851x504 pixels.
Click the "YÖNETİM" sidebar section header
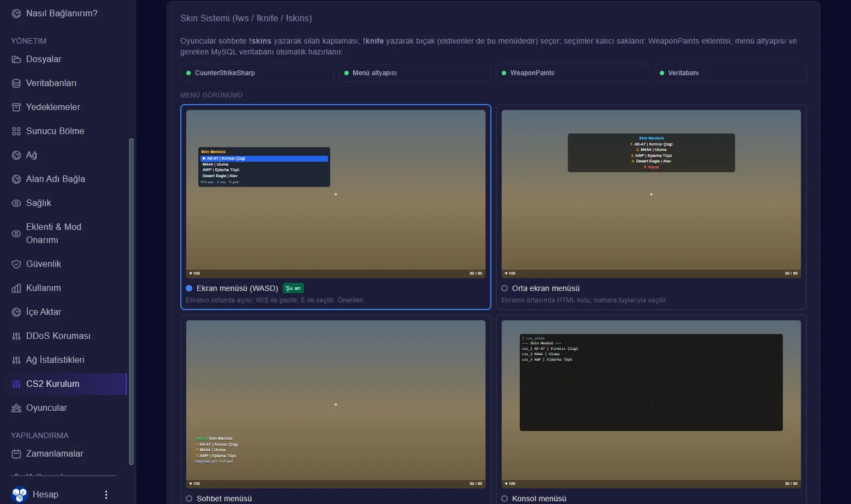tap(28, 41)
